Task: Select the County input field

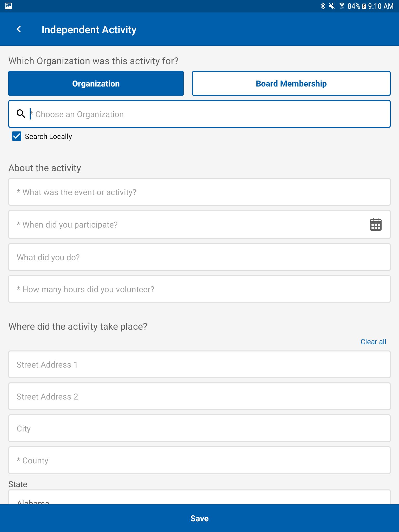Action: click(199, 460)
